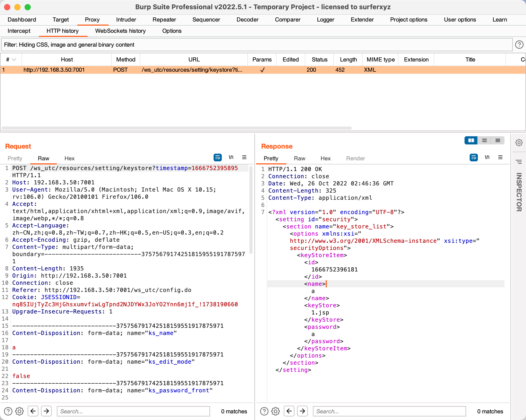Select side-by-side layout icon
The width and height of the screenshot is (526, 420).
tap(471, 140)
